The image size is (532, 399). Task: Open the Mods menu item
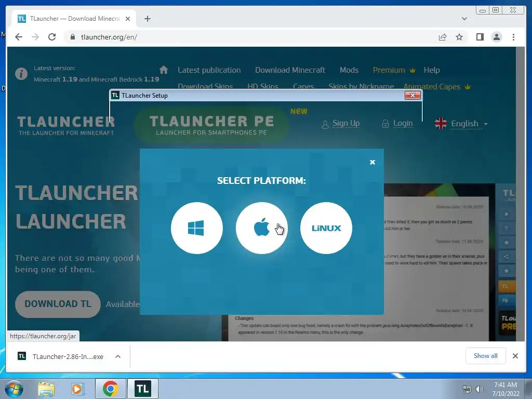349,70
